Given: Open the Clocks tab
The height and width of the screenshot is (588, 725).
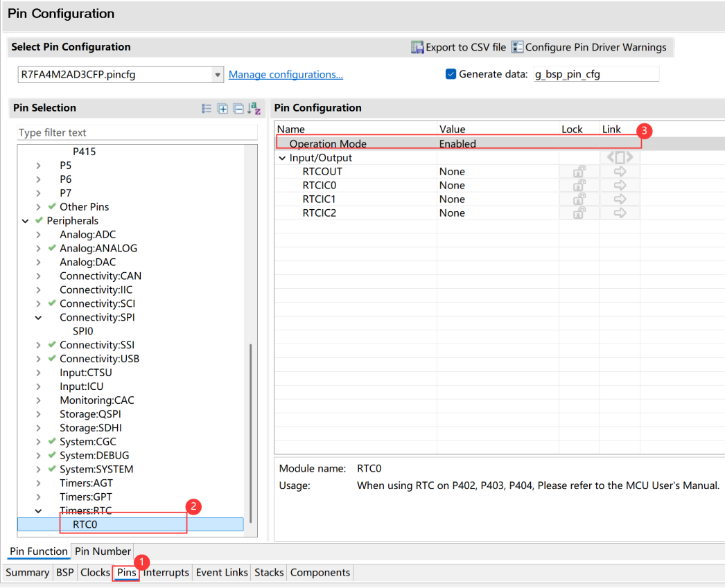Looking at the screenshot, I should click(x=95, y=572).
